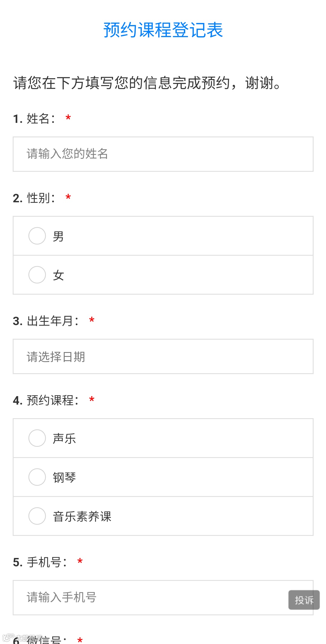The width and height of the screenshot is (326, 644).
Task: Tap the 投诉 complaint button
Action: click(304, 600)
